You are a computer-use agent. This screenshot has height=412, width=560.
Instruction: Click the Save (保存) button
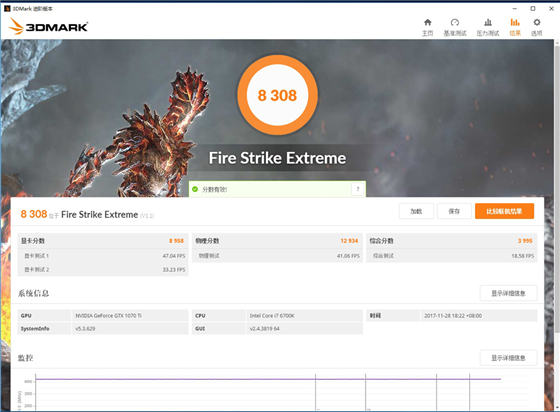point(454,211)
